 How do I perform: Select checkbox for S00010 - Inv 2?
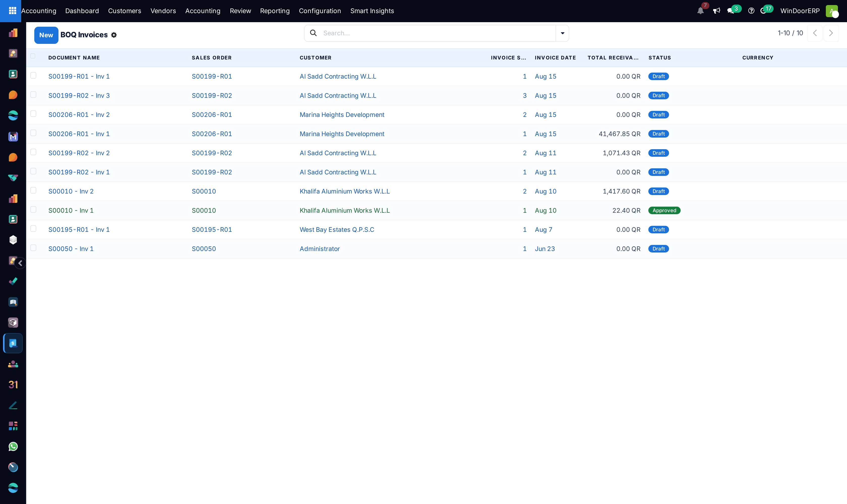coord(33,190)
